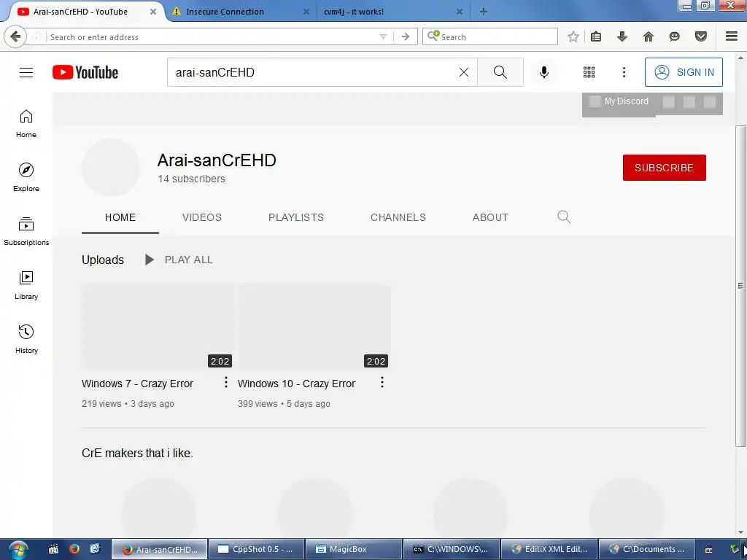Click the YouTube search magnifier button
This screenshot has width=747, height=560.
point(500,72)
